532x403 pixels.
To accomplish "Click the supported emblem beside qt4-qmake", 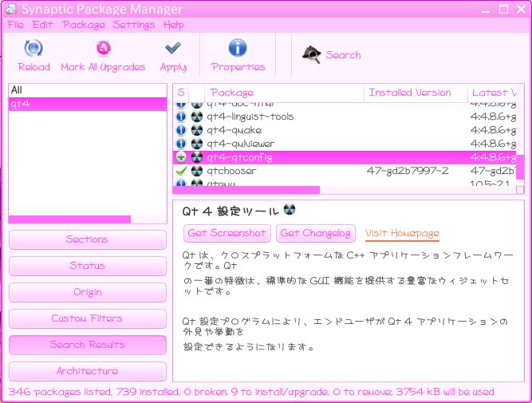I will (197, 130).
